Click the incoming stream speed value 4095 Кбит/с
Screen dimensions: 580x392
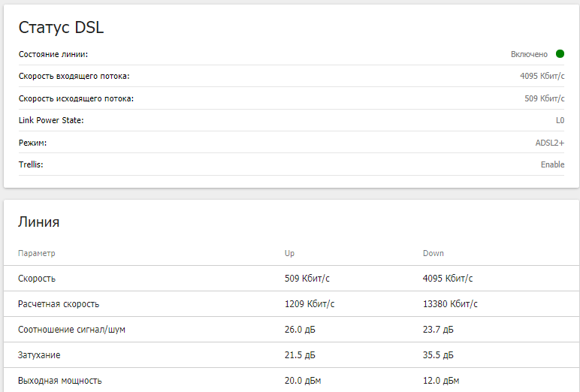[542, 76]
